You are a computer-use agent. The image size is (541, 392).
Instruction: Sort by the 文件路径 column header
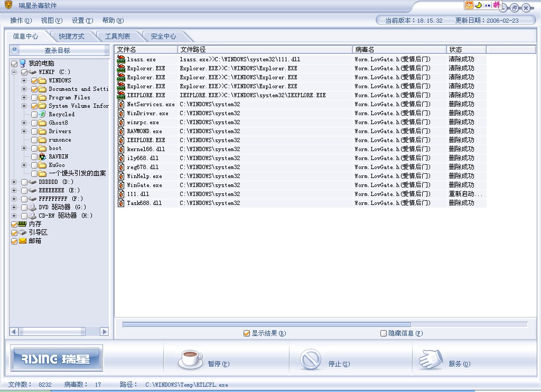[265, 50]
